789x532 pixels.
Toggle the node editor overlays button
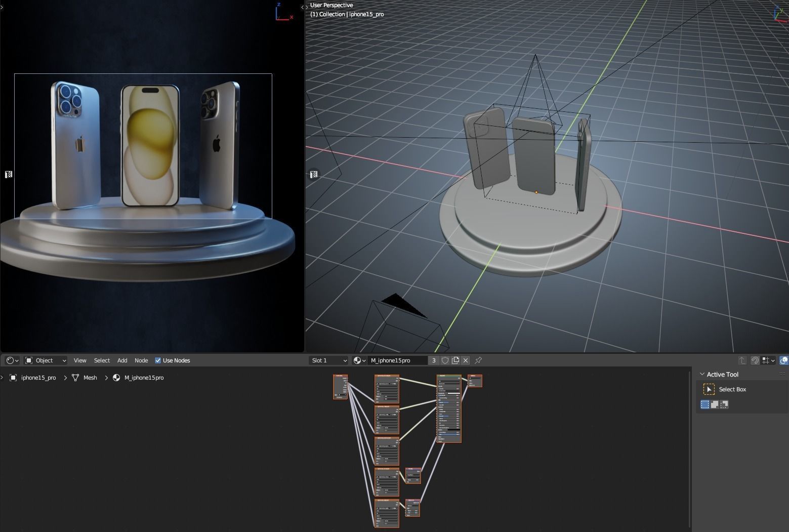783,360
